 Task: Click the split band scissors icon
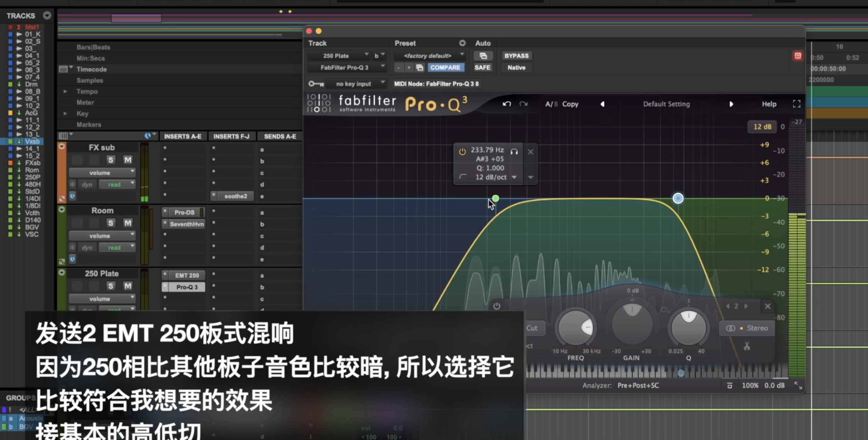coord(747,347)
